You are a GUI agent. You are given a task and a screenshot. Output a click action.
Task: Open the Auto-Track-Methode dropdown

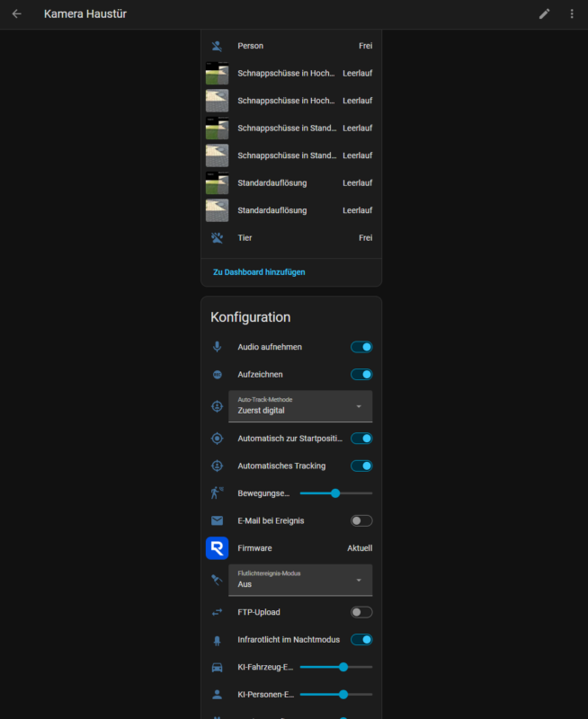point(300,406)
